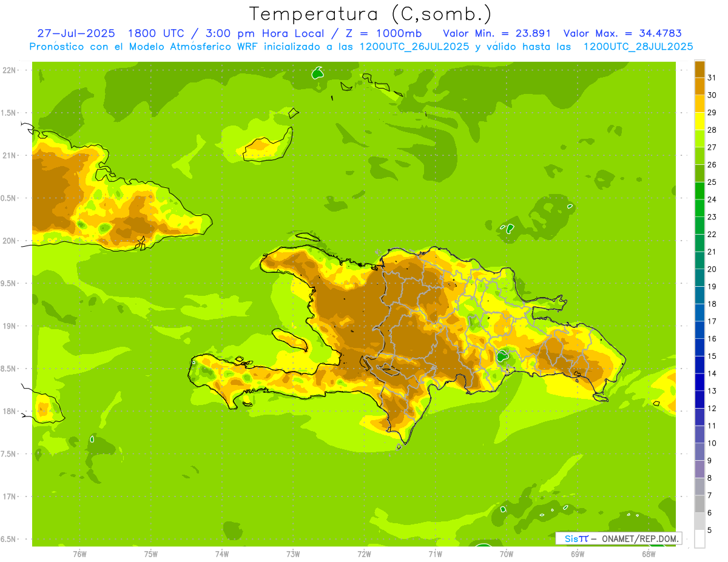Click the "18N" latitude axis label
Screen dimensions: 728x562
point(10,411)
